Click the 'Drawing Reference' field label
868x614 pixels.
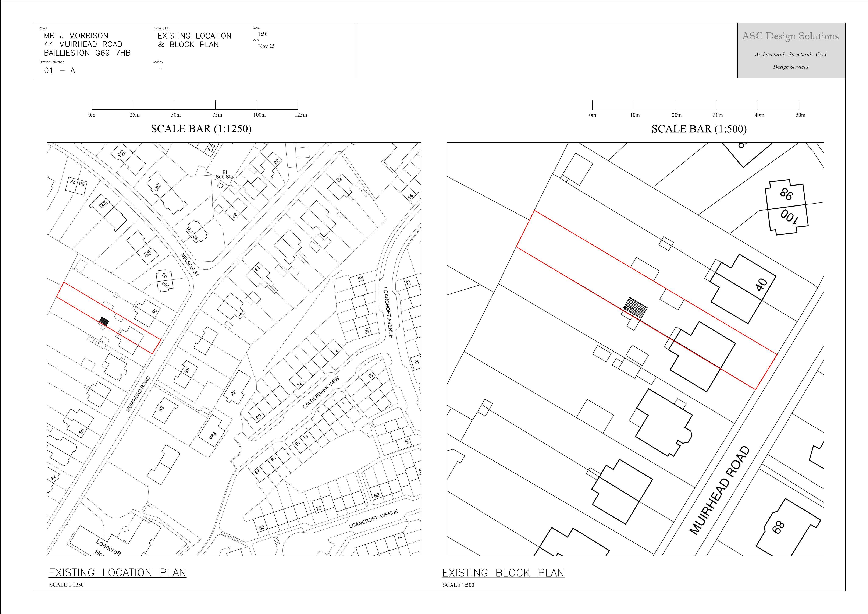pyautogui.click(x=52, y=62)
